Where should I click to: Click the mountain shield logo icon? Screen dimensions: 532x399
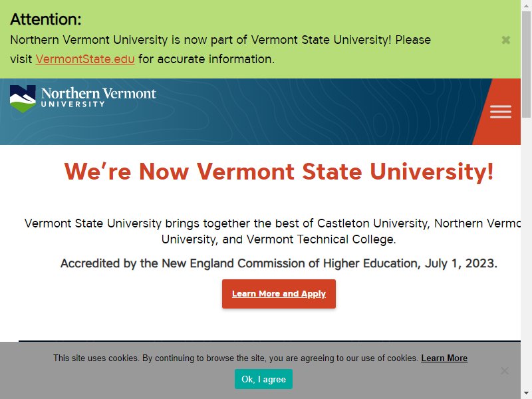tap(23, 98)
